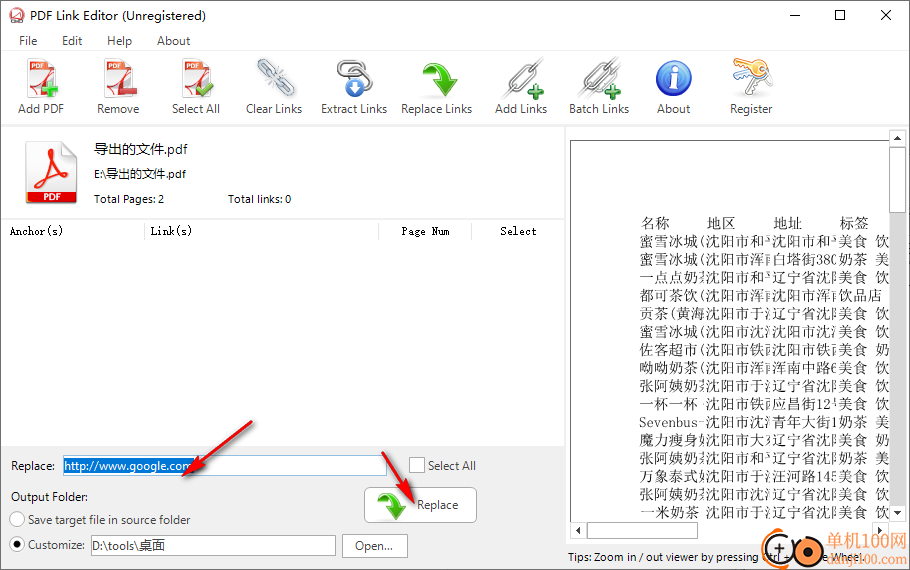Tick the Select All checkbox
The height and width of the screenshot is (570, 910).
point(417,466)
